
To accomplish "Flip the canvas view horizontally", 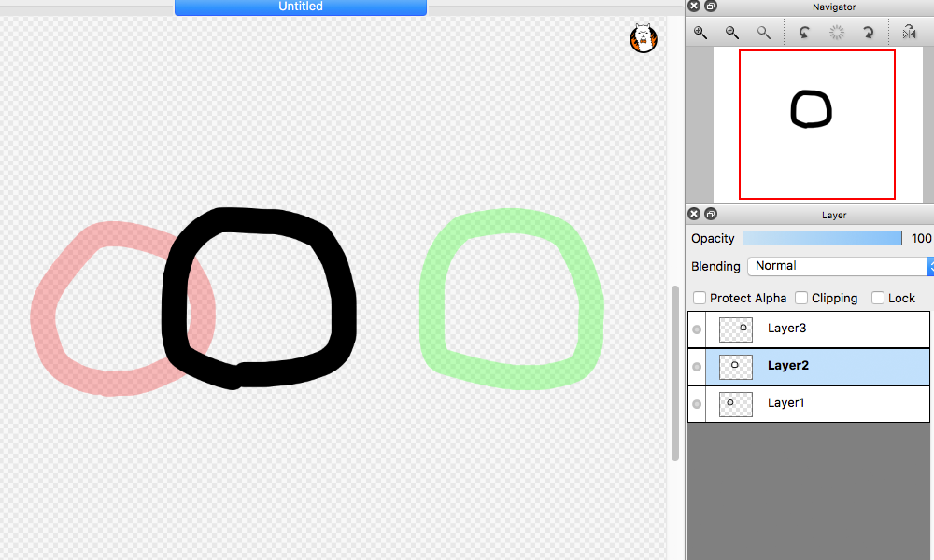I will (x=909, y=33).
